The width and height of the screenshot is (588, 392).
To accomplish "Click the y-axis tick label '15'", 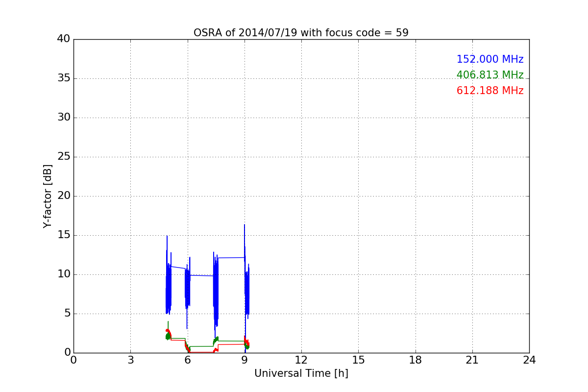I will [64, 235].
